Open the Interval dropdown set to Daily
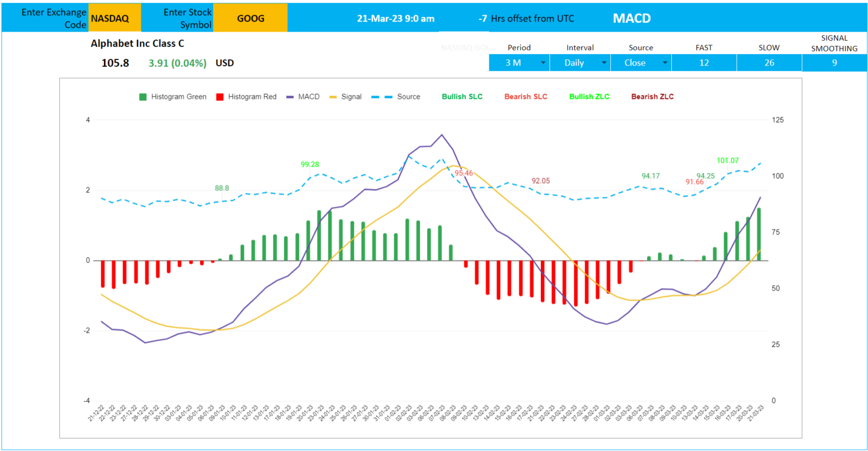868x451 pixels. pyautogui.click(x=579, y=62)
